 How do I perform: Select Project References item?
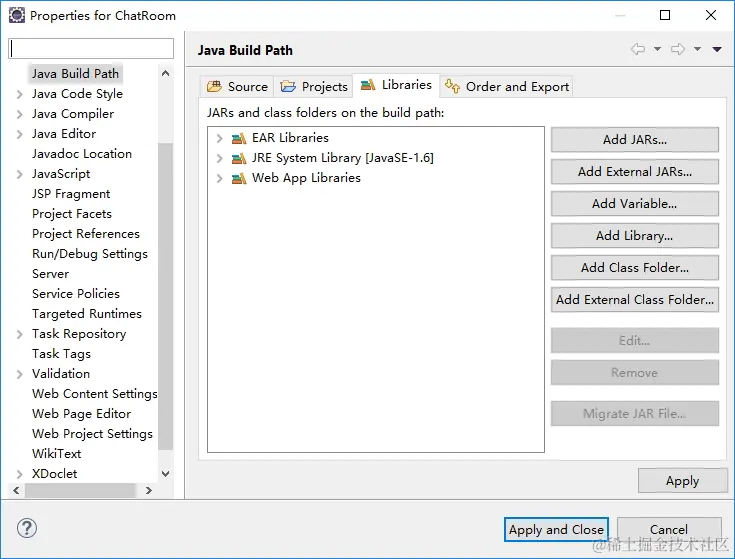point(86,234)
